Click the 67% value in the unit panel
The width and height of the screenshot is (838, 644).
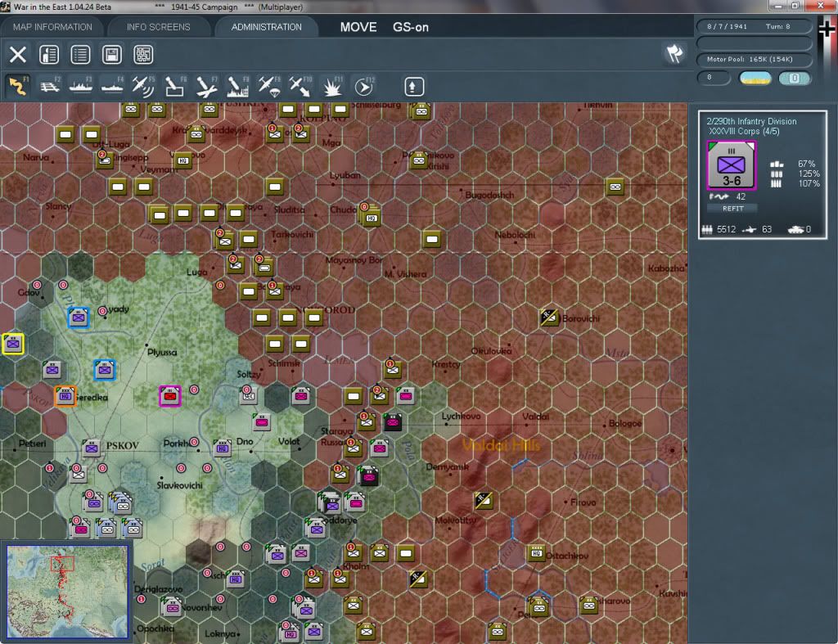(x=806, y=164)
